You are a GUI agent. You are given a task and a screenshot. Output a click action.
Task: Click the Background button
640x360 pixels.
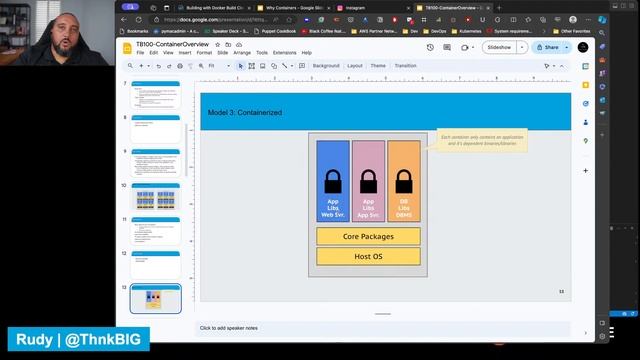point(326,66)
